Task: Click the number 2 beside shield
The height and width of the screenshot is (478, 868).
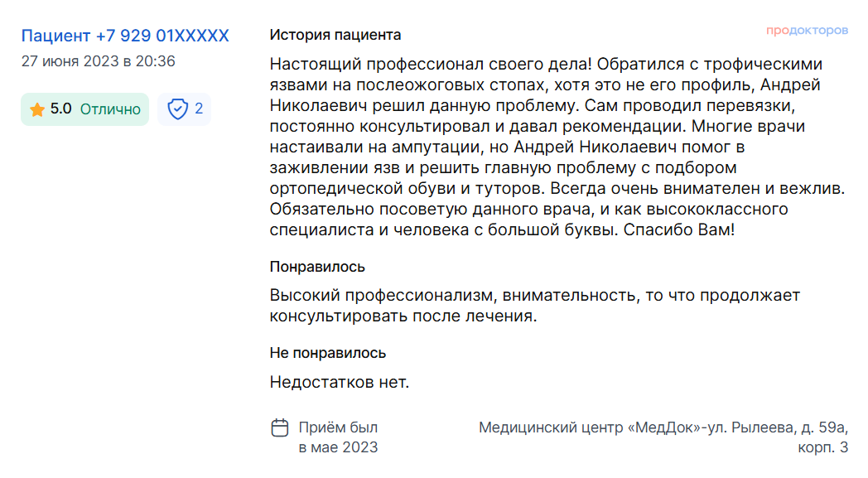Action: (199, 109)
